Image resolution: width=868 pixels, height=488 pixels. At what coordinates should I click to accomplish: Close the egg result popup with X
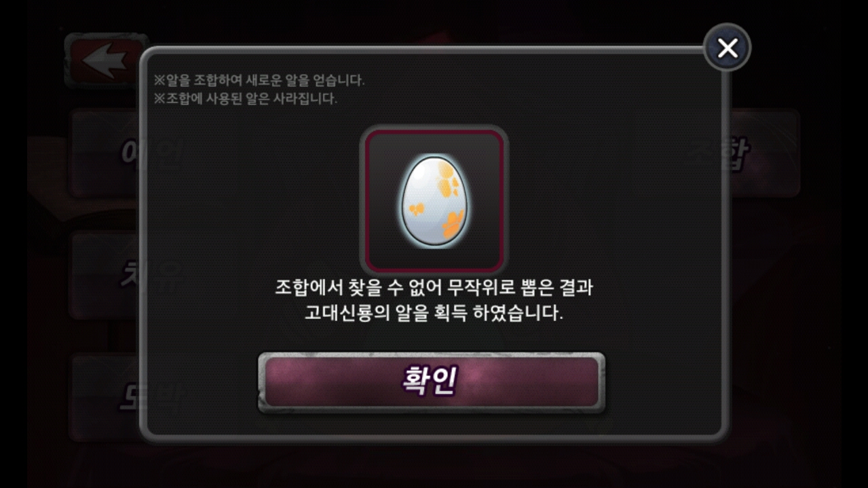pyautogui.click(x=727, y=48)
